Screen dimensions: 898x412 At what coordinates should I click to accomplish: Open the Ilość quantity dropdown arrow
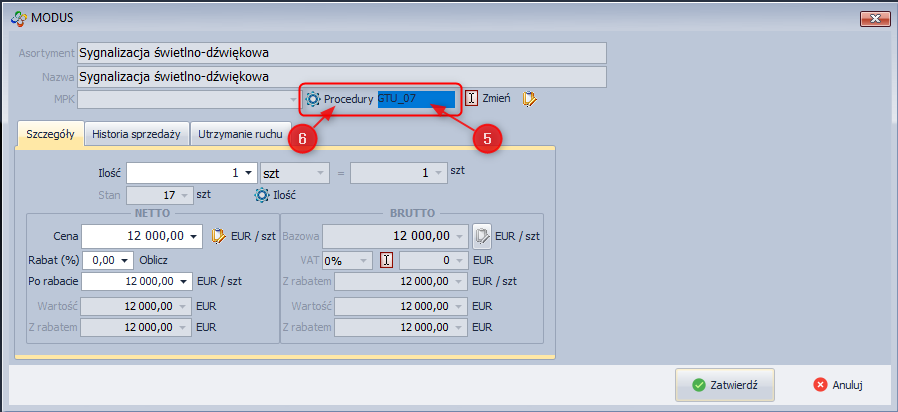pyautogui.click(x=248, y=173)
